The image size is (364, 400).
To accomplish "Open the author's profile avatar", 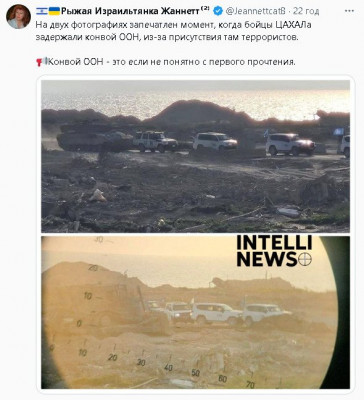I will tap(18, 17).
